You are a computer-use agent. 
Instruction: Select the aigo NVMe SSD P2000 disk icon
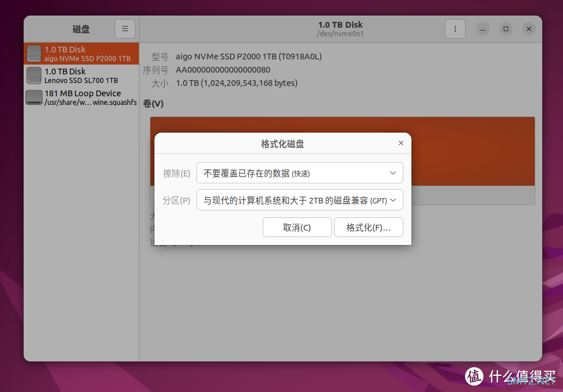[34, 54]
